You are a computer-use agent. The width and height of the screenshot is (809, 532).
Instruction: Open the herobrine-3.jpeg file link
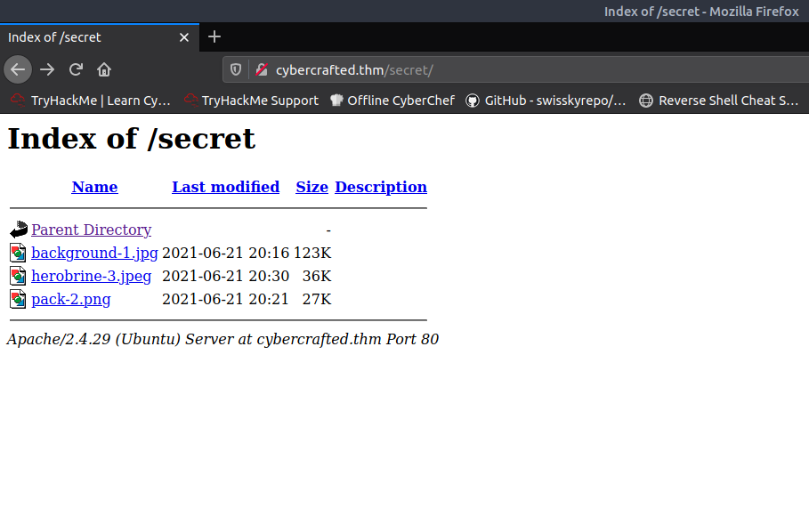[x=91, y=276]
